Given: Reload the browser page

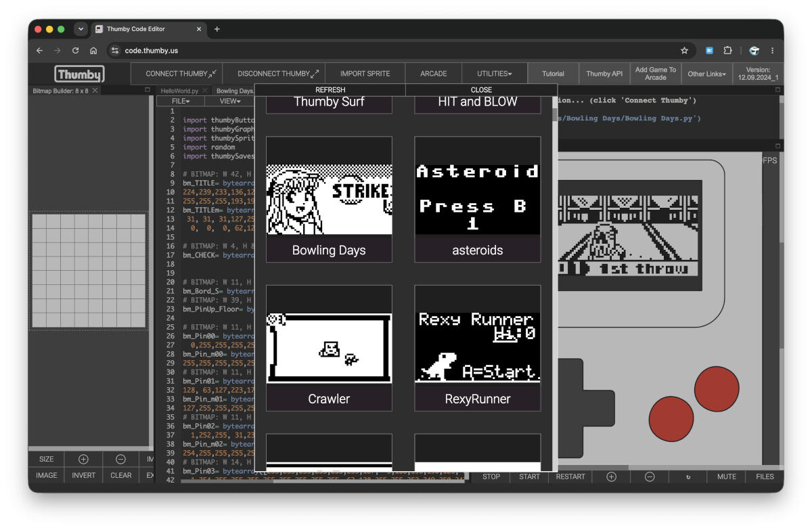Looking at the screenshot, I should 76,50.
